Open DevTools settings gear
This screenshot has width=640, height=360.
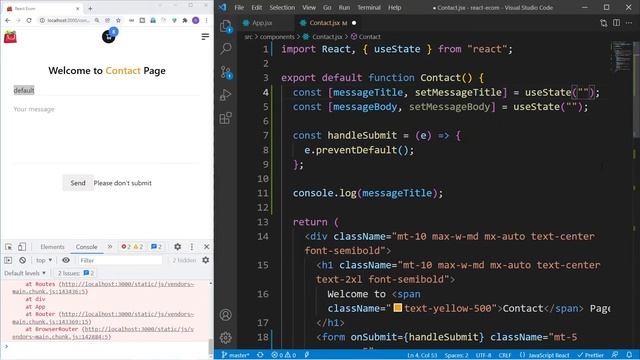[178, 247]
